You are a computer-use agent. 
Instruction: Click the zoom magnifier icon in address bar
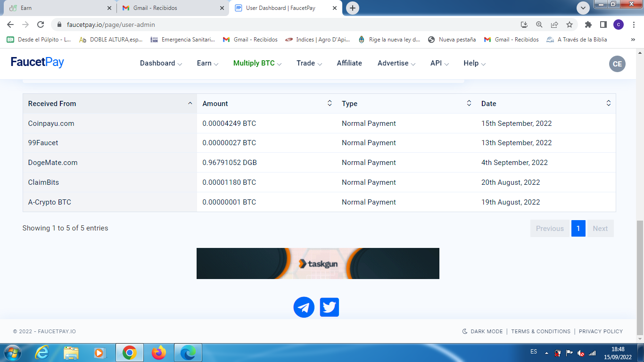[539, 25]
